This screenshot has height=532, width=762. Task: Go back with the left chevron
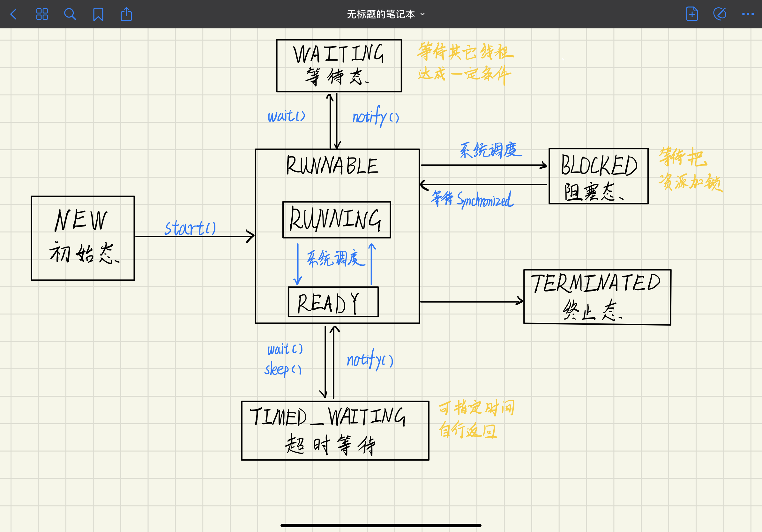(x=14, y=14)
